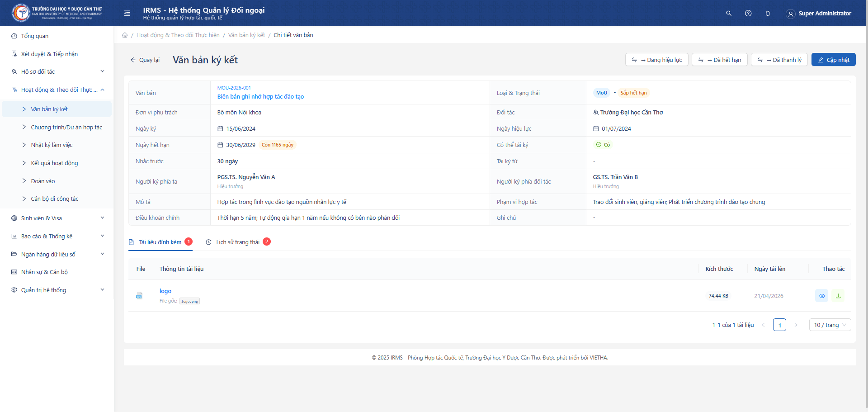The width and height of the screenshot is (868, 412).
Task: Open the notifications bell icon
Action: pyautogui.click(x=768, y=14)
